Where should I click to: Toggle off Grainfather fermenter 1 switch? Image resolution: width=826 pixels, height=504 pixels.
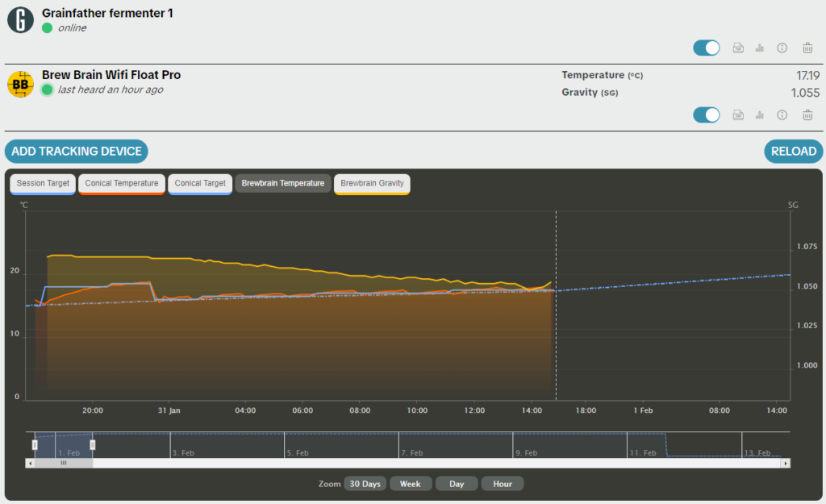(x=707, y=48)
